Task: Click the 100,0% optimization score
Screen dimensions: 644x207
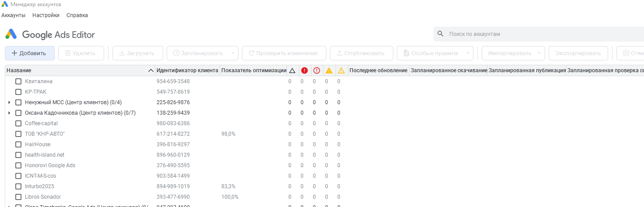Action: tap(230, 197)
